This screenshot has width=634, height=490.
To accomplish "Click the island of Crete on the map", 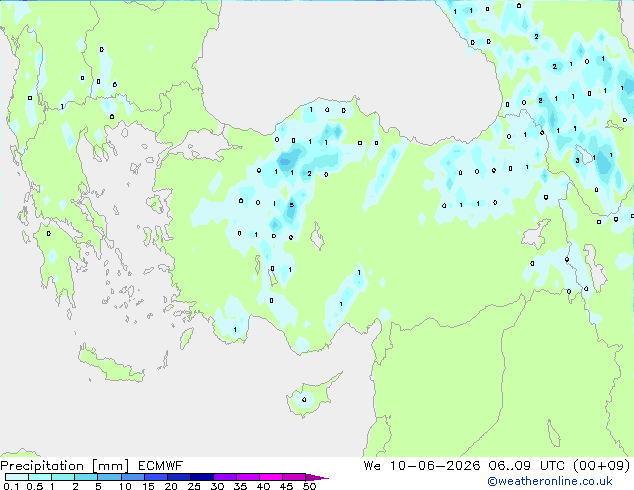I will 110,366.
